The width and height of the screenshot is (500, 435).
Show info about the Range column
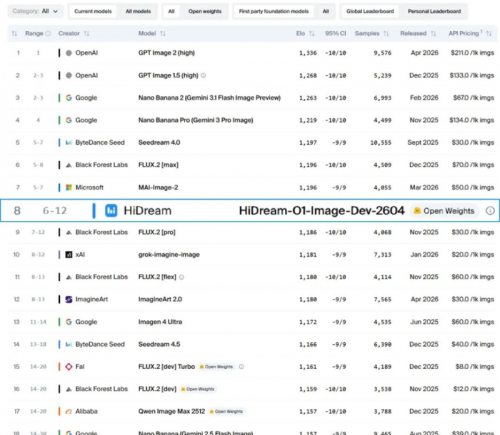coord(48,33)
